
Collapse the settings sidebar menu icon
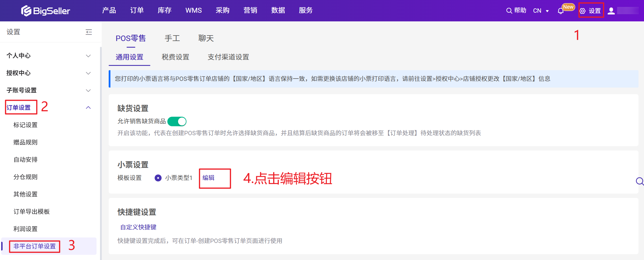(x=89, y=32)
